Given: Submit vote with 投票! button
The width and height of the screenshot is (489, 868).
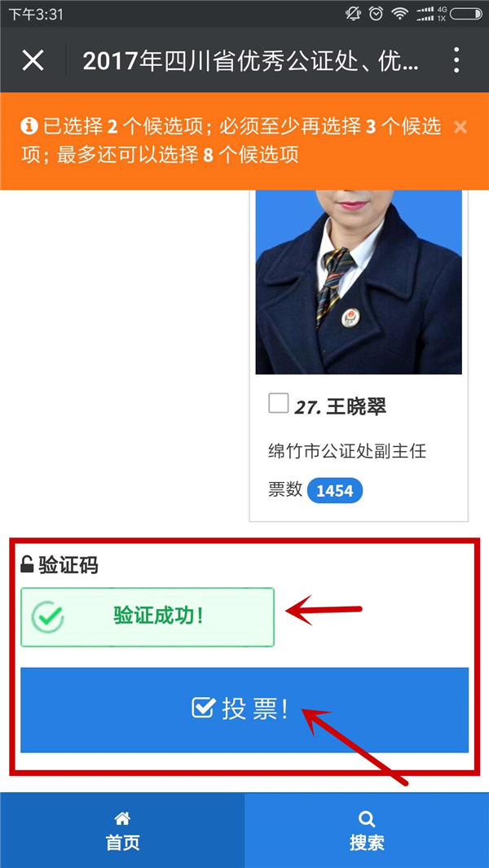Looking at the screenshot, I should click(244, 710).
